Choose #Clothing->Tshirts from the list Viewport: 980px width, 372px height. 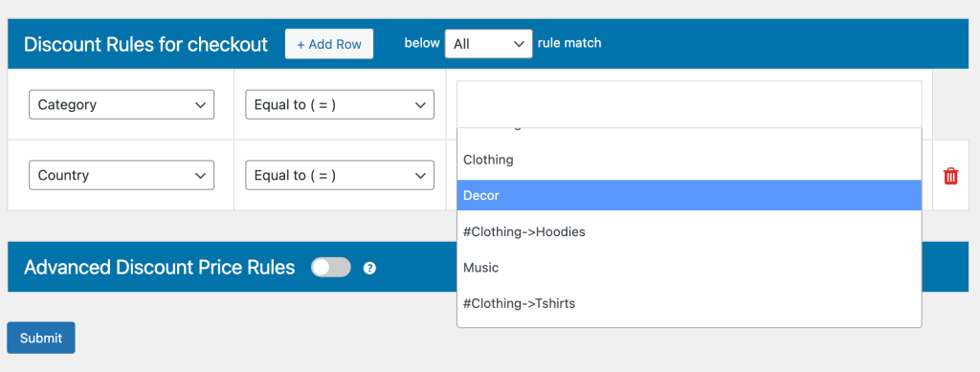[x=689, y=304]
